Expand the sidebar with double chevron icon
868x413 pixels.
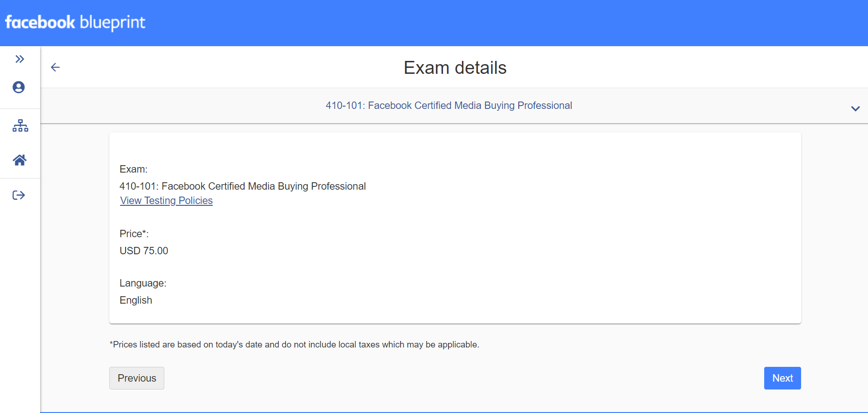click(x=19, y=59)
